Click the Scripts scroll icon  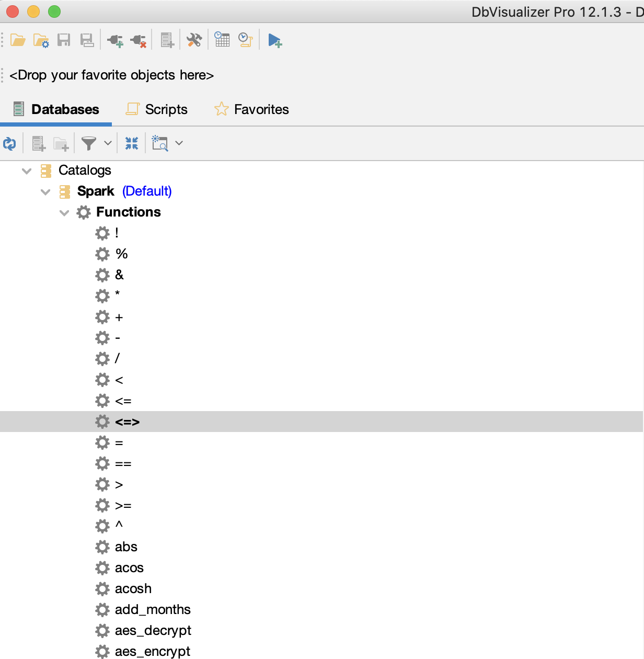tap(133, 109)
